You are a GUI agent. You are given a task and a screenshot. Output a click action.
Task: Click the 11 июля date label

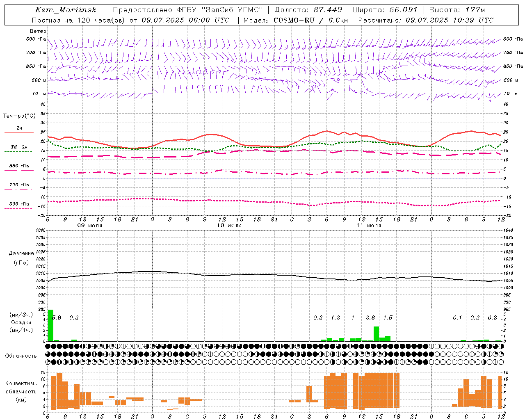pyautogui.click(x=369, y=226)
